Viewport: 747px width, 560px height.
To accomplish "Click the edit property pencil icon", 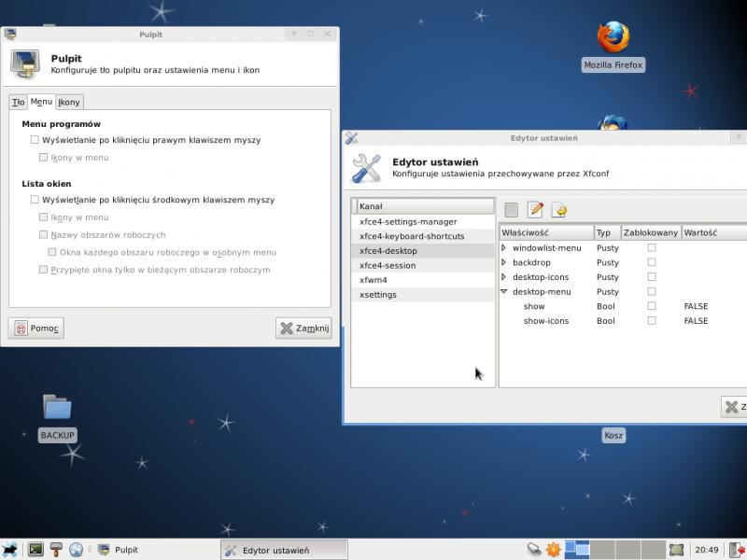I will point(535,210).
